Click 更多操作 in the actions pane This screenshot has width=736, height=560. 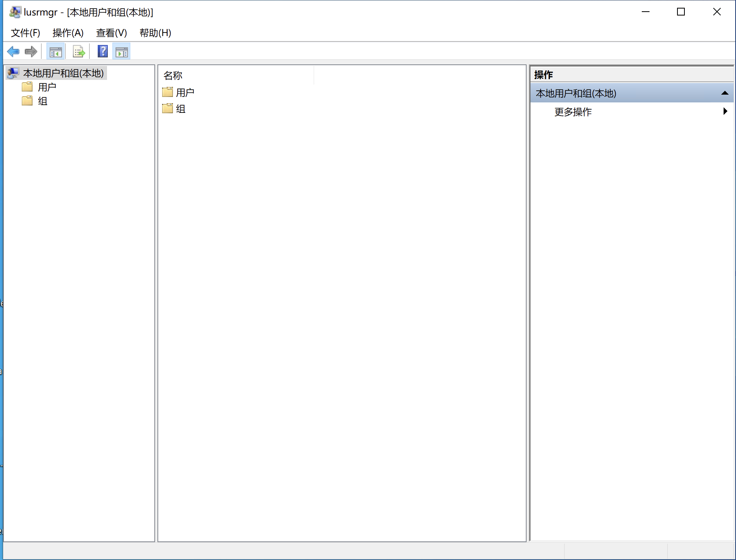point(573,112)
